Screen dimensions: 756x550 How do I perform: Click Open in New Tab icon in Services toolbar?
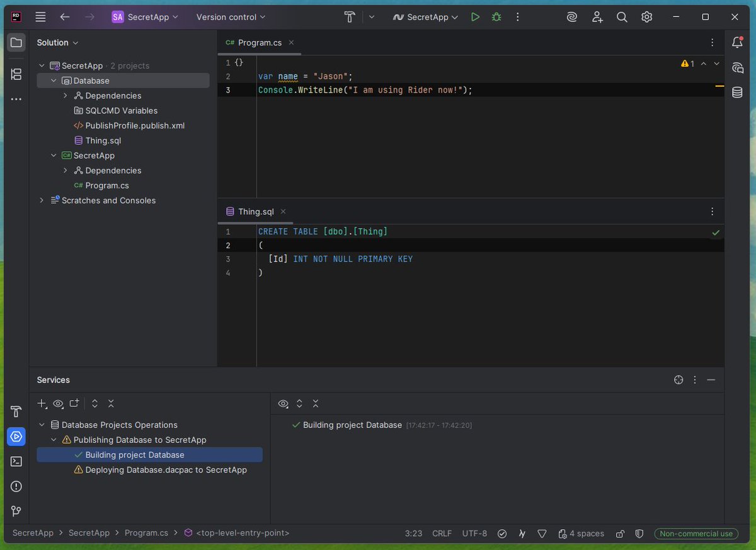74,403
